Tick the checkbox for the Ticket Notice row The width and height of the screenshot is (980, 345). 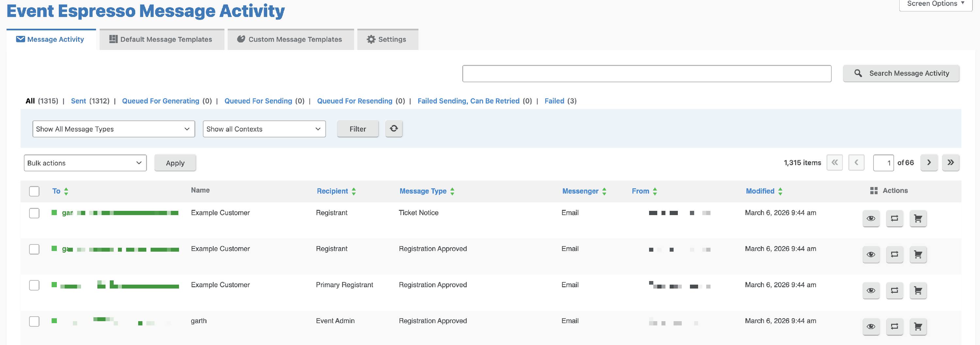(x=34, y=213)
